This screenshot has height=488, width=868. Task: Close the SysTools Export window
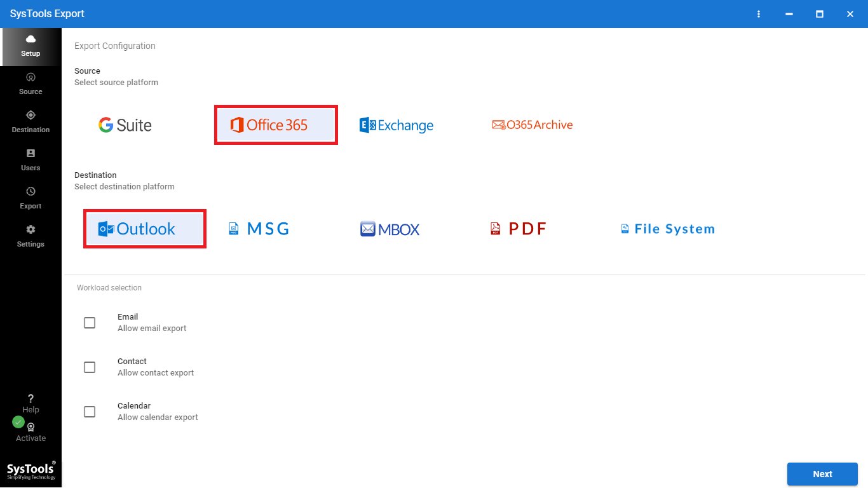pyautogui.click(x=850, y=14)
